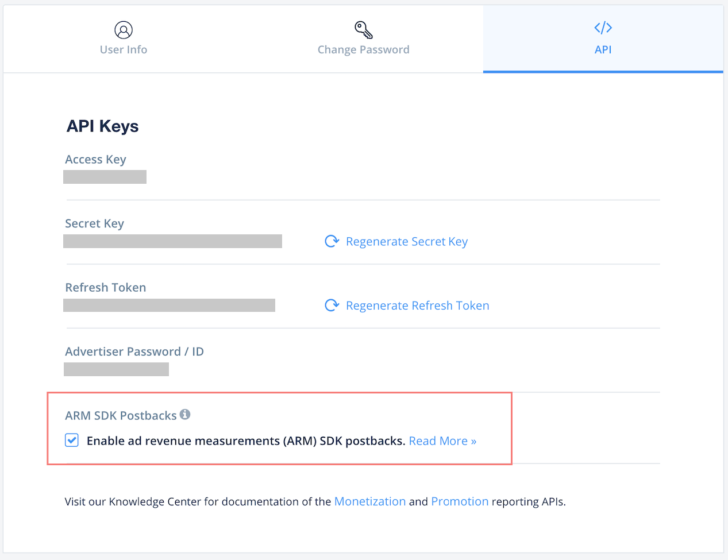This screenshot has width=728, height=560.
Task: Click the ARM SDK Postbacks label
Action: pyautogui.click(x=121, y=416)
